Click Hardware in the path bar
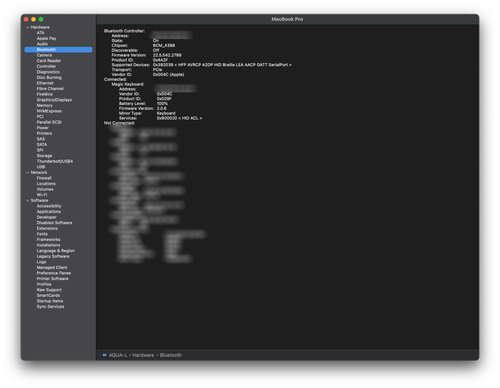Screen dimensions: 500x388 click(143, 355)
